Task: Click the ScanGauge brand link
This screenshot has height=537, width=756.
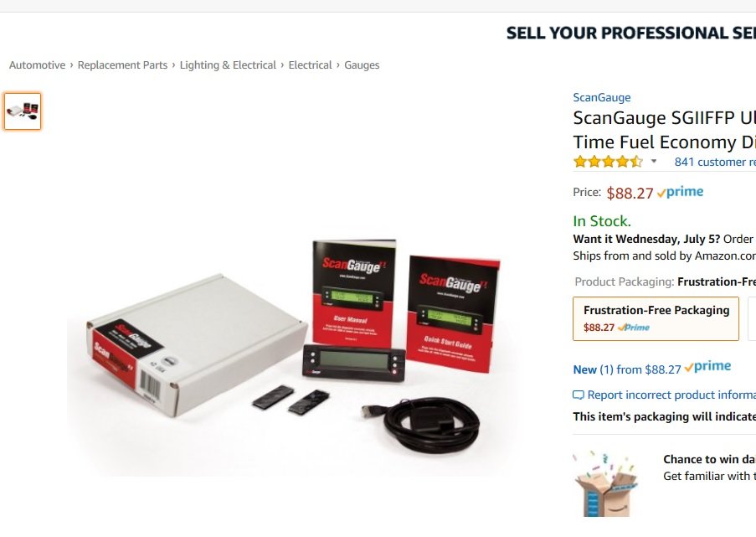Action: click(602, 97)
